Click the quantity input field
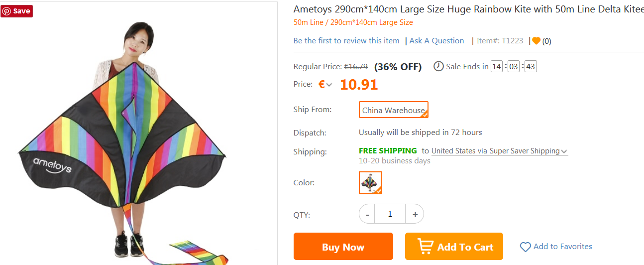The height and width of the screenshot is (265, 644). pyautogui.click(x=390, y=214)
